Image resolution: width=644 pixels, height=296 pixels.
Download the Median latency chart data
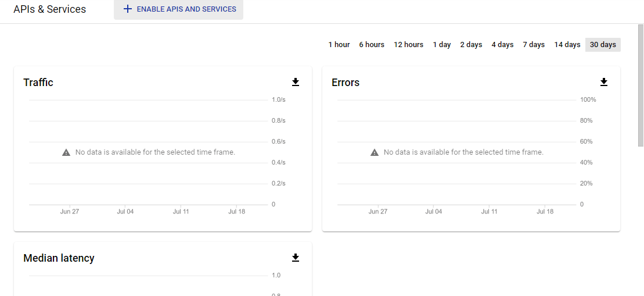pos(296,258)
